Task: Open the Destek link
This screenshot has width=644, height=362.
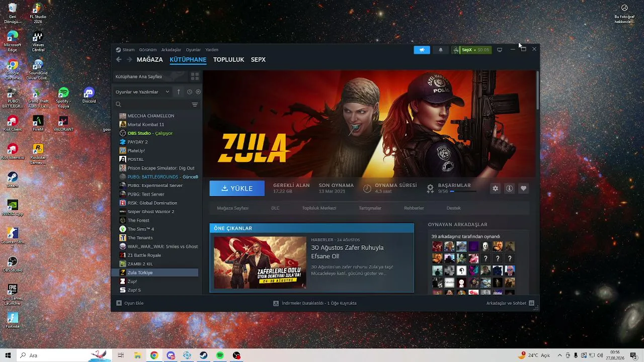Action: click(453, 208)
